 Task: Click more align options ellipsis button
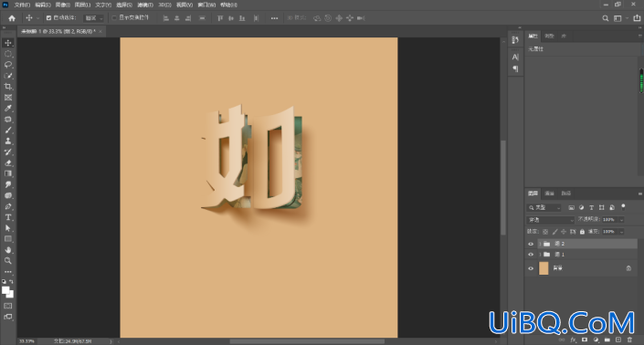(x=274, y=18)
